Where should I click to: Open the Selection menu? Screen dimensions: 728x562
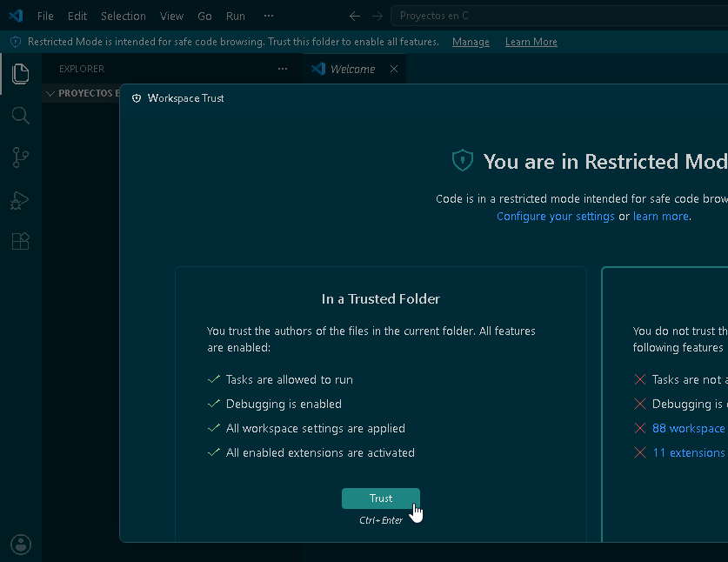[124, 17]
